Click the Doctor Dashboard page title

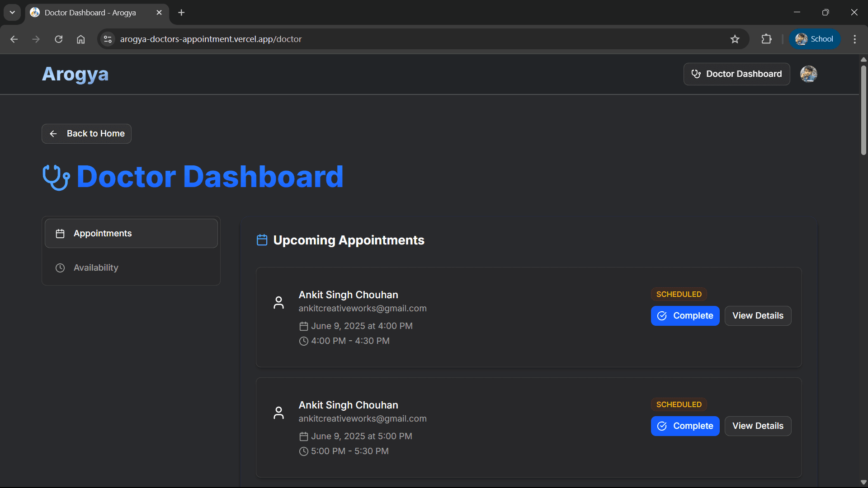(x=210, y=177)
